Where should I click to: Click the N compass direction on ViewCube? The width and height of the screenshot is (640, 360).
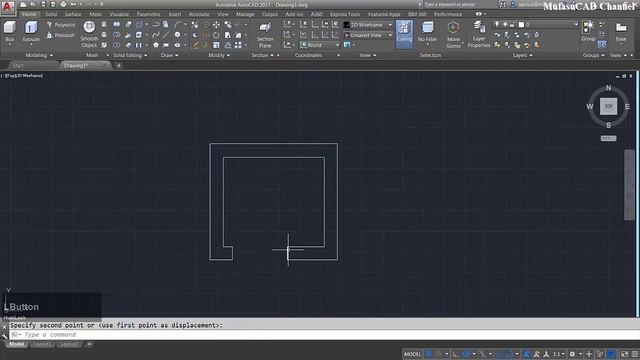[609, 88]
